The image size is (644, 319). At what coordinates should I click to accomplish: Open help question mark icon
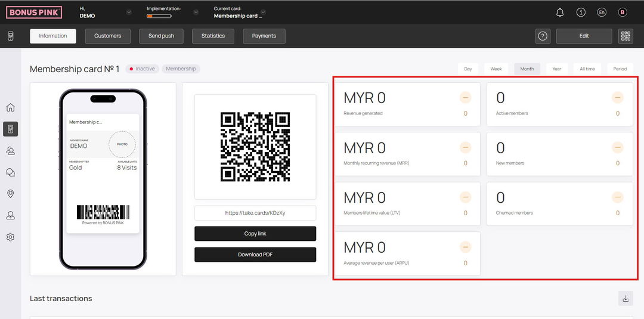543,36
